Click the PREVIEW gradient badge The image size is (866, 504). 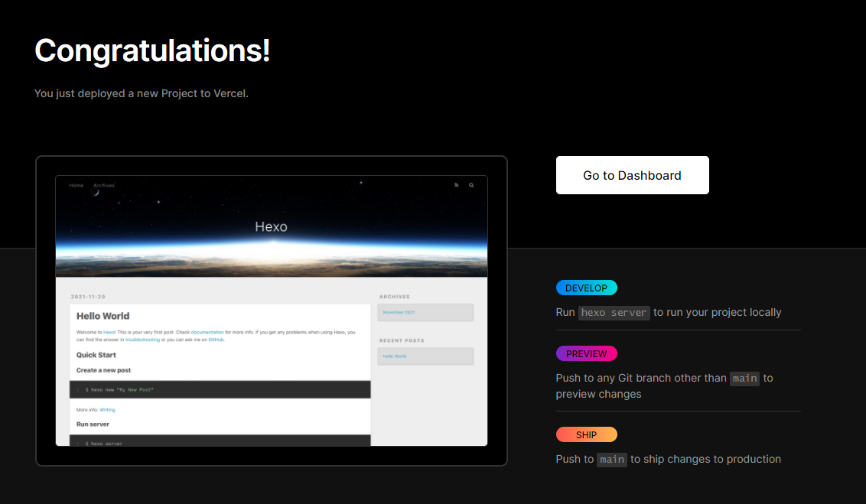[x=586, y=353]
